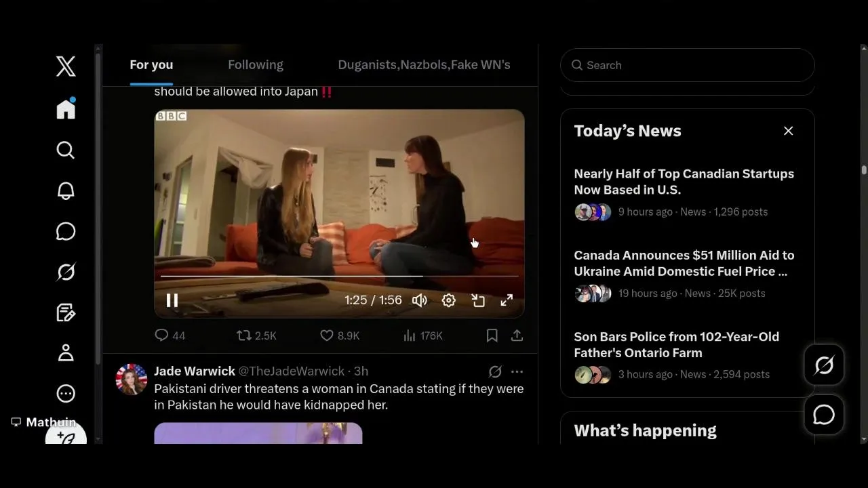Viewport: 868px width, 488px height.
Task: Open the Duganists,Nazbols,Fake WN's list tab
Action: coord(424,65)
